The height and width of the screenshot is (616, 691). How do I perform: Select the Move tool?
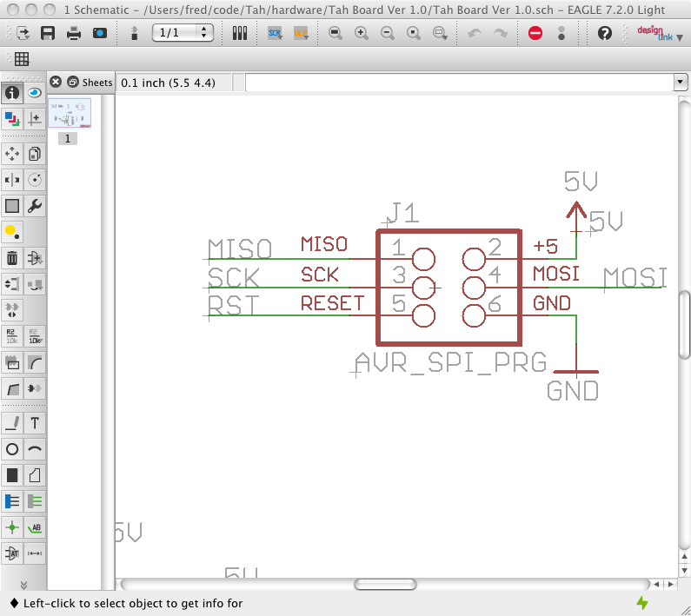[x=12, y=155]
